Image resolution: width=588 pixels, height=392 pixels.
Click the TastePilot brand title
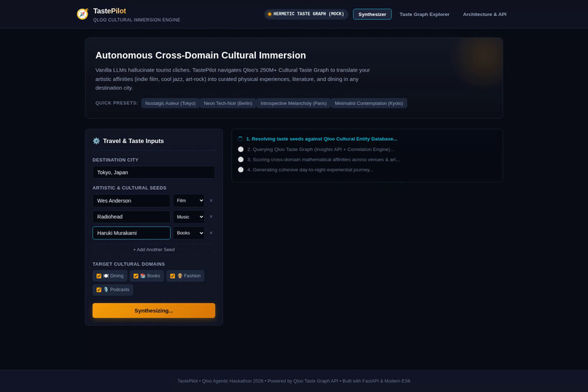(x=109, y=11)
